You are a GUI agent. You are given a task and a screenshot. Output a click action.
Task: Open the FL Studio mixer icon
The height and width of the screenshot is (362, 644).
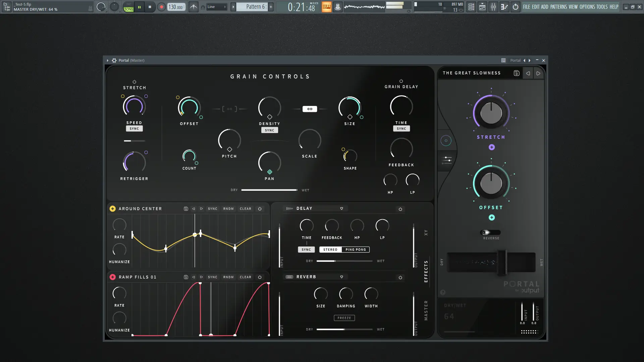[x=493, y=7]
